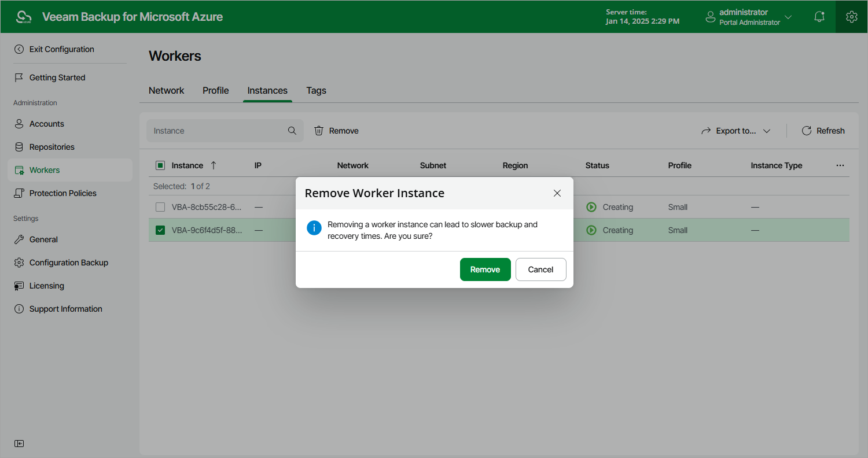Viewport: 868px width, 458px height.
Task: Sort by the Network column header
Action: 353,165
